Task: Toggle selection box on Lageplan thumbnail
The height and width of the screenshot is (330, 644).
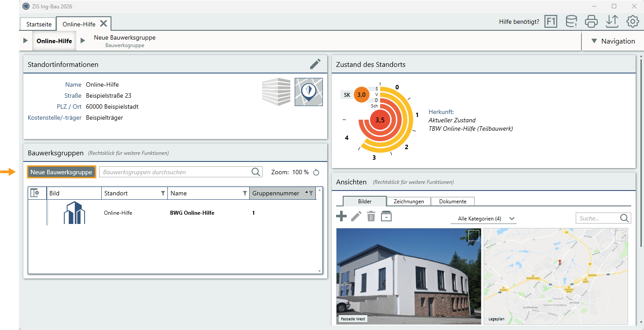Action: pyautogui.click(x=620, y=235)
